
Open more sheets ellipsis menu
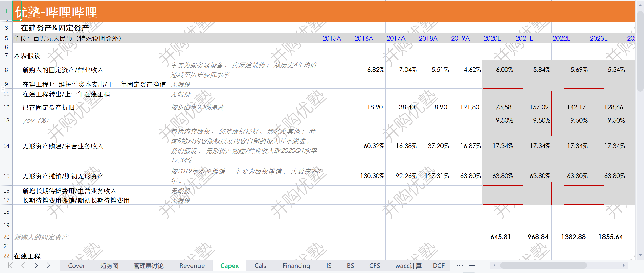pos(459,265)
